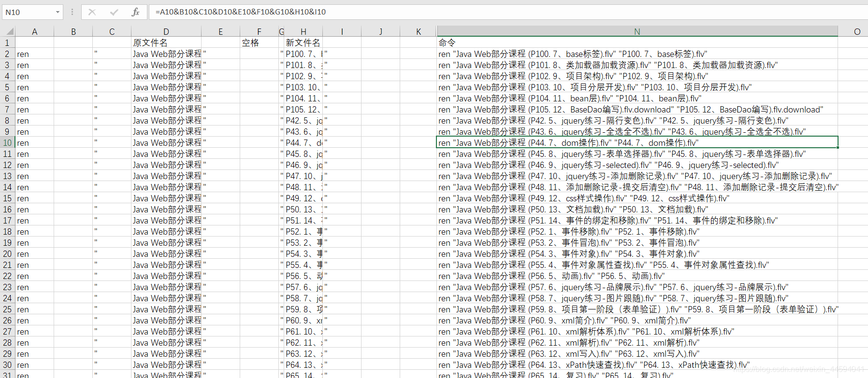Image resolution: width=868 pixels, height=378 pixels.
Task: Click the command cell for jquery练习-图片跟随.flv
Action: coord(637,298)
